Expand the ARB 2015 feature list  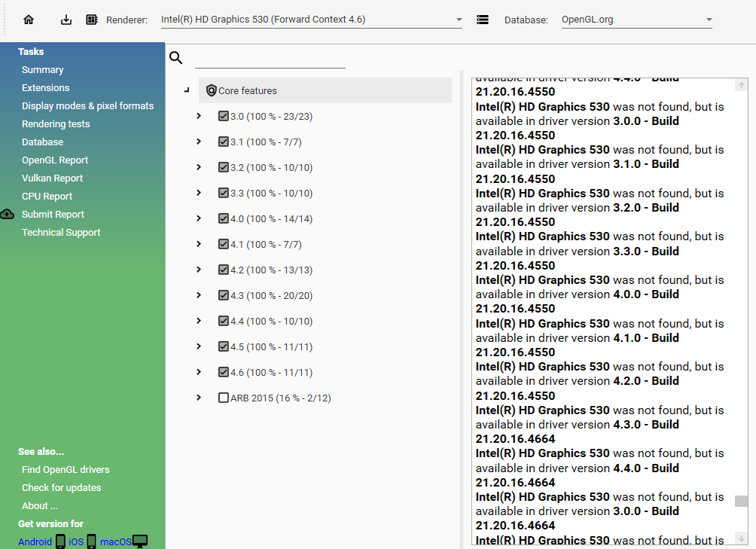point(199,397)
